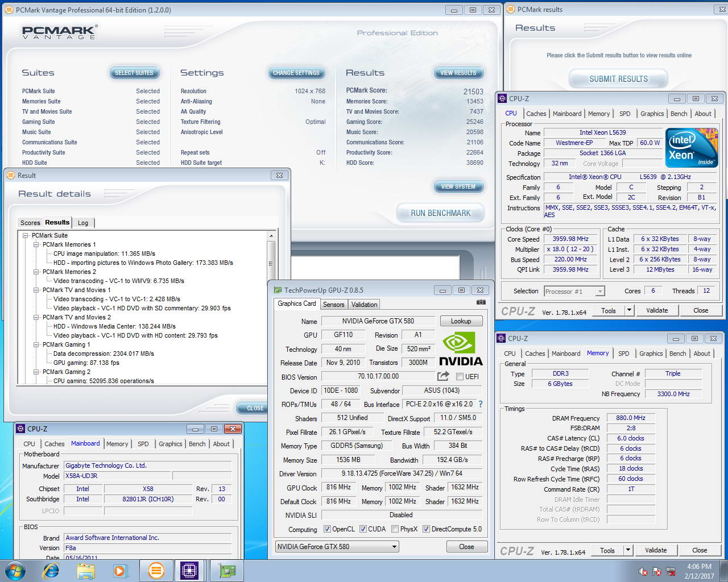Image resolution: width=728 pixels, height=582 pixels.
Task: Click the network tray icon
Action: [671, 571]
